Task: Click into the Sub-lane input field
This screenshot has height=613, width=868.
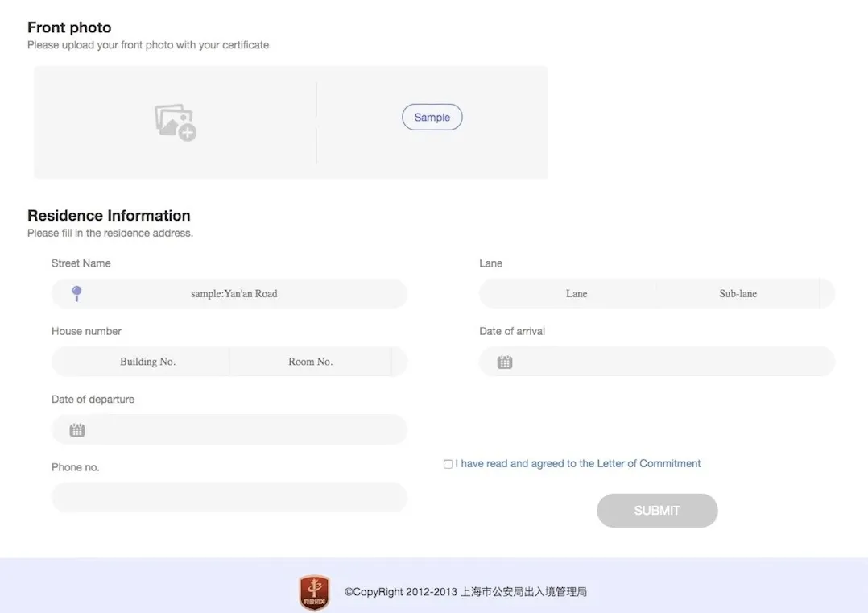Action: click(738, 294)
